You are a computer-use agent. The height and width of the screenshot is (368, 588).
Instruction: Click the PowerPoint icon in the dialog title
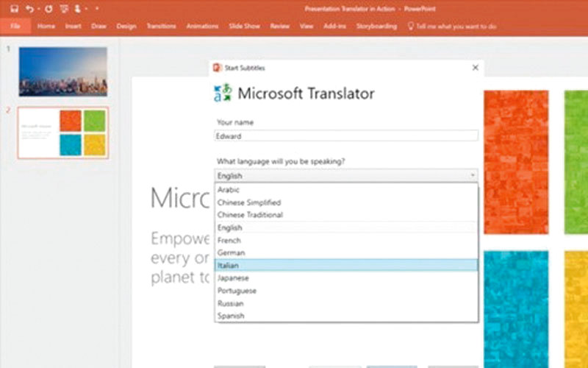point(217,68)
